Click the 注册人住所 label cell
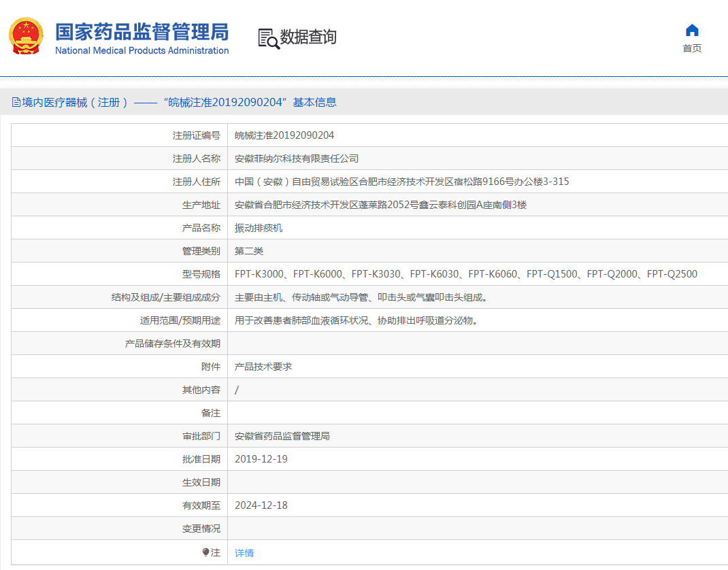Screen dimensions: 728x570 pos(119,182)
